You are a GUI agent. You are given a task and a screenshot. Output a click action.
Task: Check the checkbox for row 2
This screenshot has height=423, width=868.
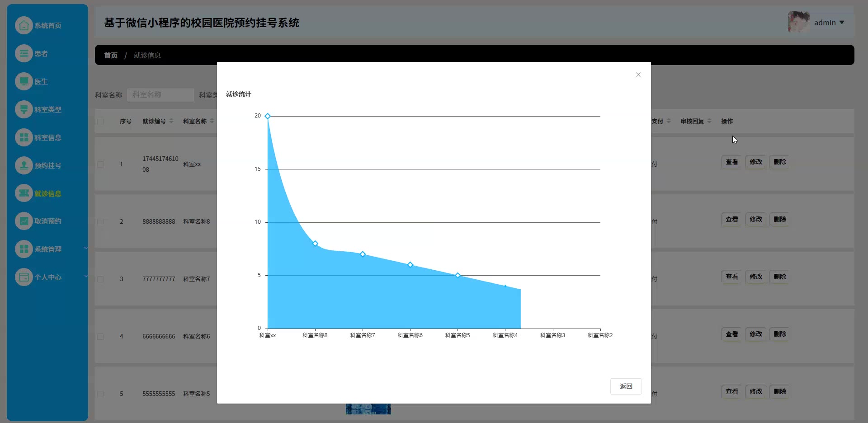point(100,222)
